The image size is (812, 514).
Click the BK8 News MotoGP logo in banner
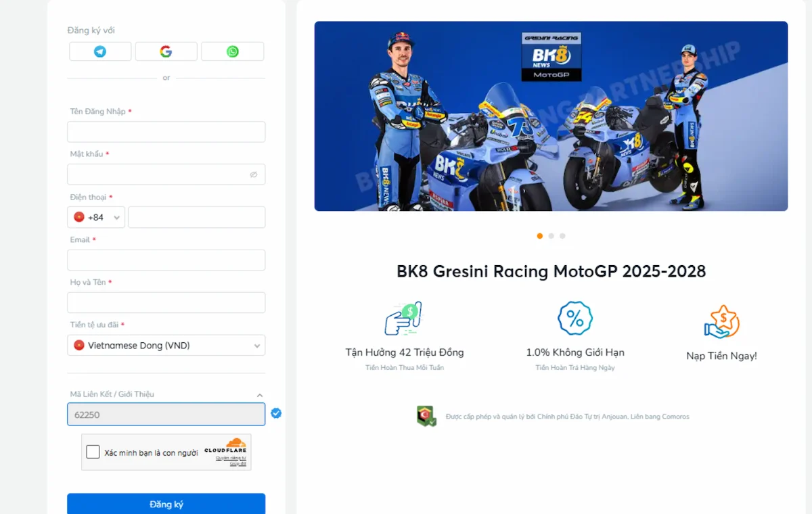pos(551,57)
